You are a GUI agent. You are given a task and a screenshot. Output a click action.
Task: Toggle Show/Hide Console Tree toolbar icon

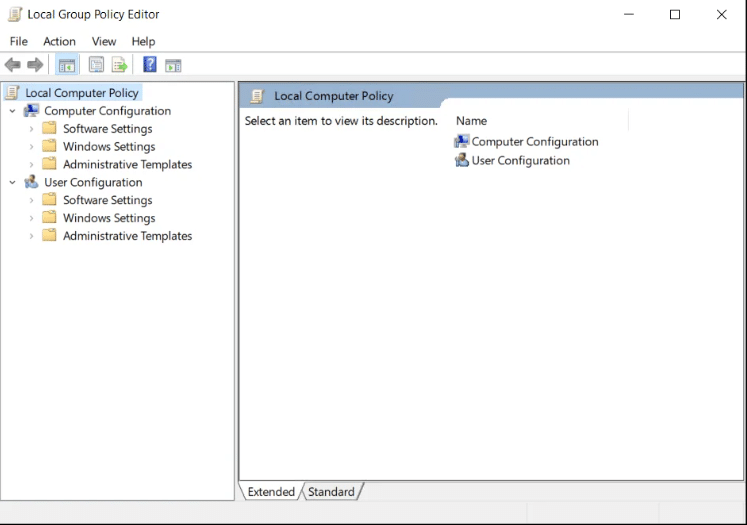tap(67, 65)
